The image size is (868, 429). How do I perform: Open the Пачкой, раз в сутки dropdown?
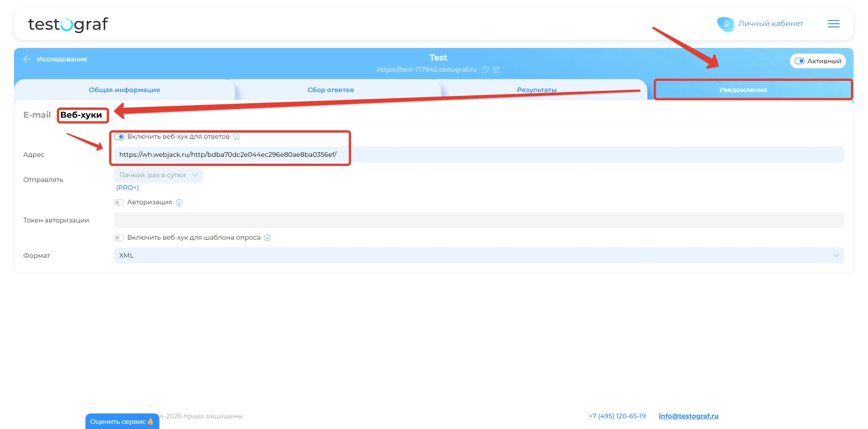click(x=158, y=175)
